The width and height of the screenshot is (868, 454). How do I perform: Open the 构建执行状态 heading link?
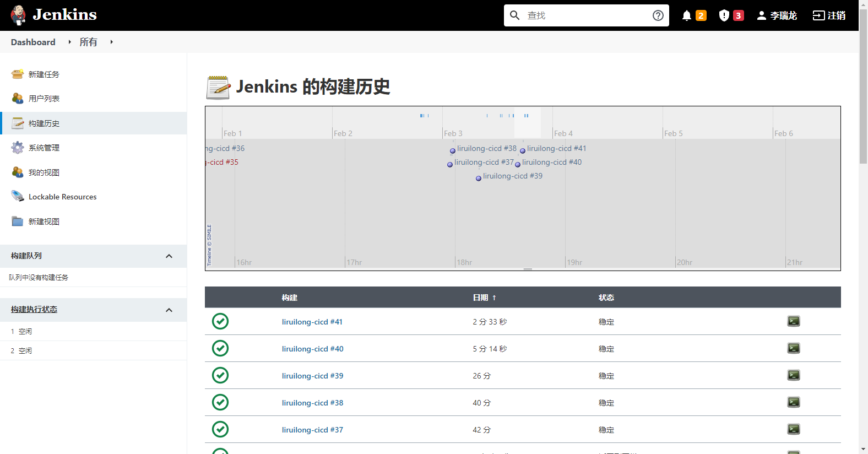pos(34,309)
